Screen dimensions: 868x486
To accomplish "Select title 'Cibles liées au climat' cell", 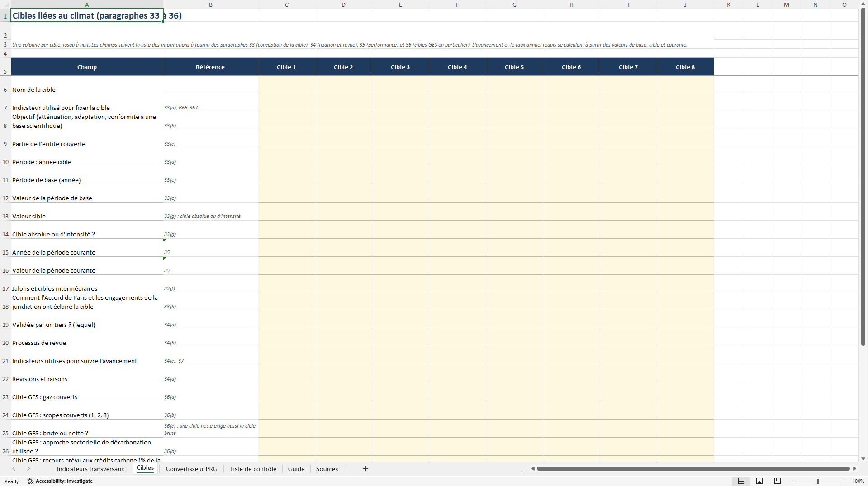I will pyautogui.click(x=87, y=15).
